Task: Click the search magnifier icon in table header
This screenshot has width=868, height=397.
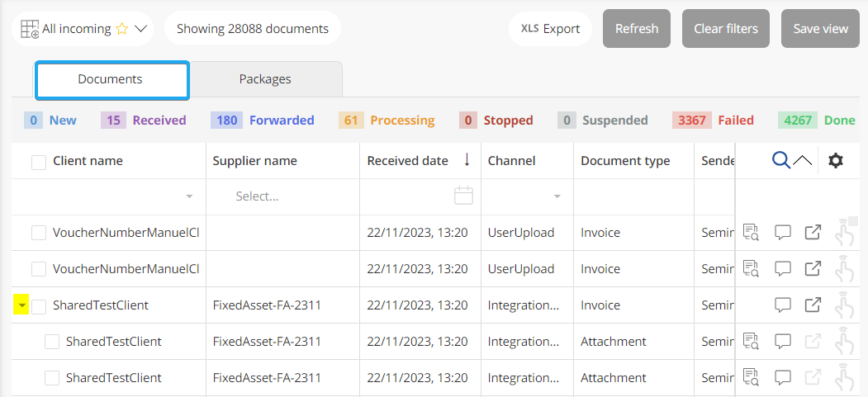Action: click(781, 160)
